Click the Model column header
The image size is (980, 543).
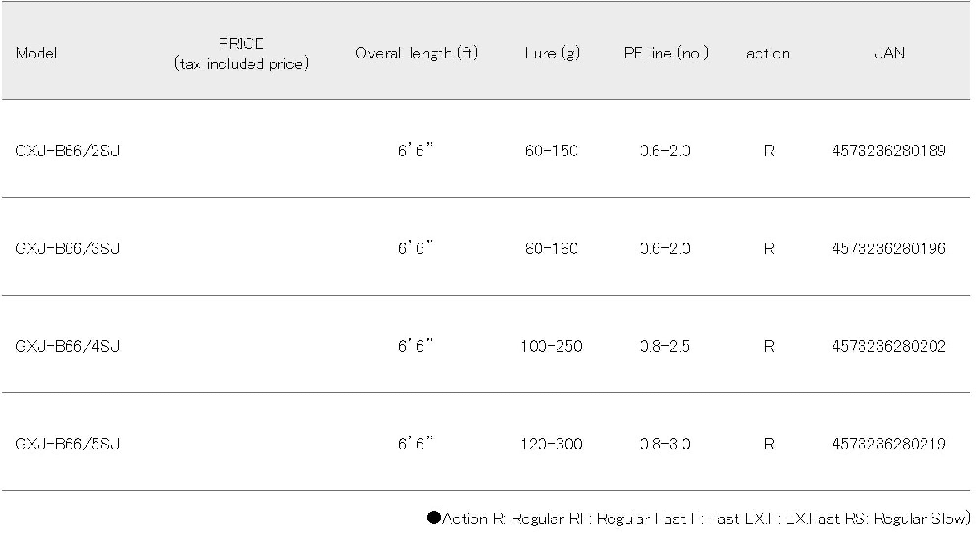36,53
